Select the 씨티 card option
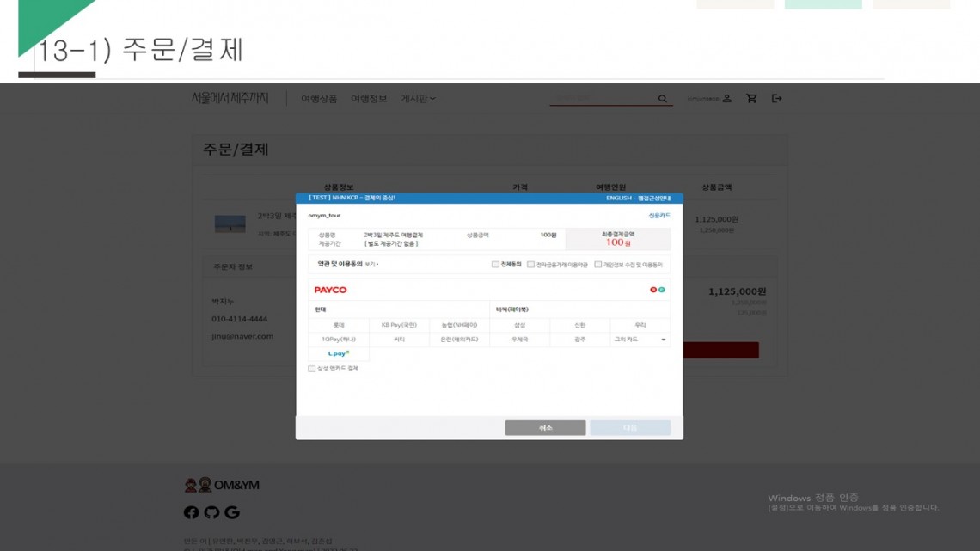Screen dimensions: 980x551 click(399, 340)
